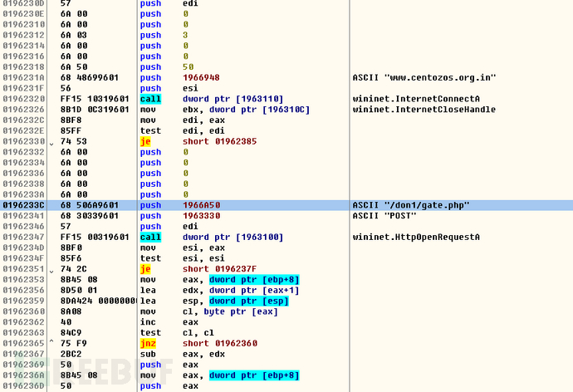Click the jump-down marker at address 01962330
Image resolution: width=573 pixels, height=392 pixels.
click(x=51, y=144)
